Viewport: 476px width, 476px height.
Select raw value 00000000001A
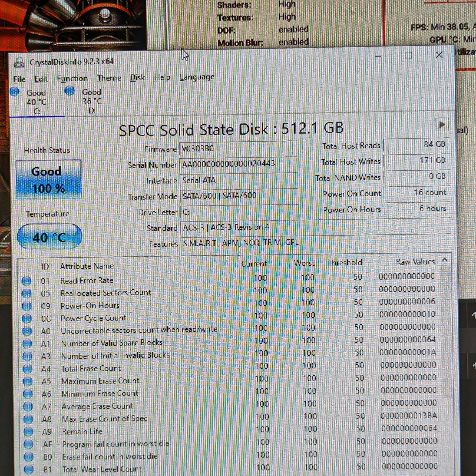(408, 353)
